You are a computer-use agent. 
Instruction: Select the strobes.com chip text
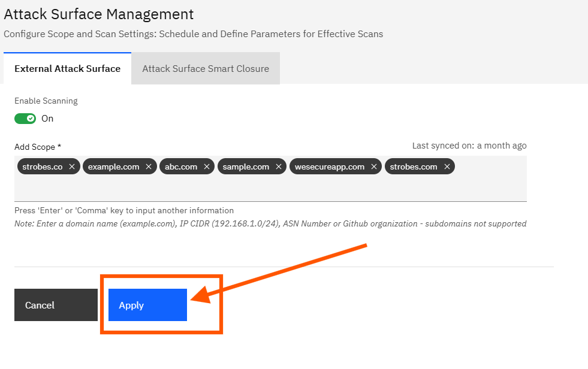pos(414,167)
